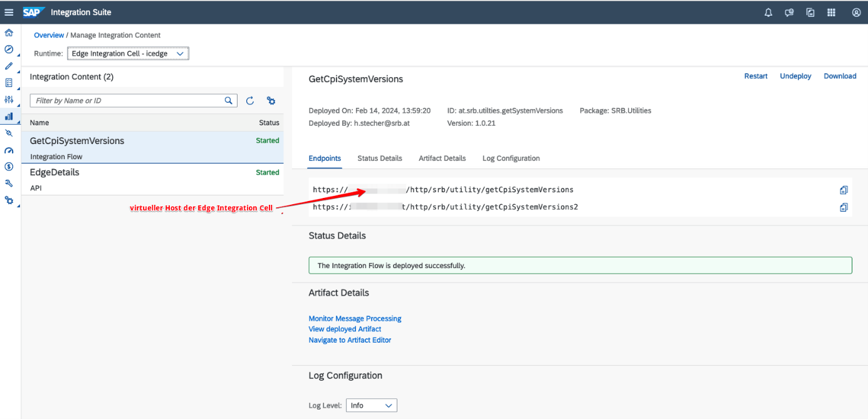Click the ID at.srb.utilties.getSystemVersions text

505,111
